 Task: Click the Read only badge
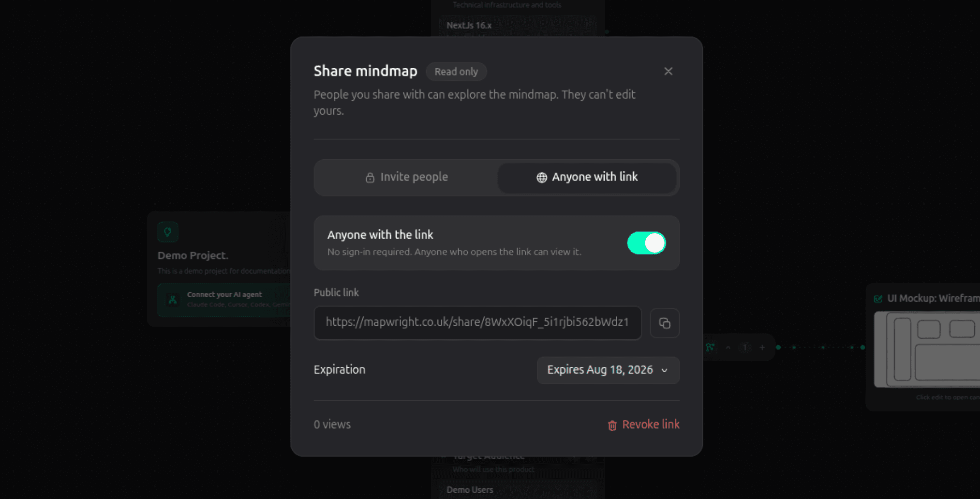456,72
